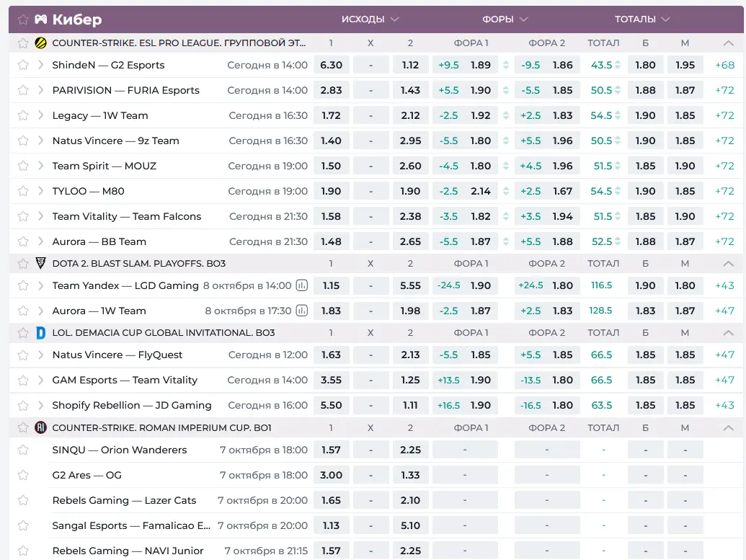Open COUNTER-STRIKE. ESL PRO LEAGUE league title
746x560 pixels.
pyautogui.click(x=179, y=43)
